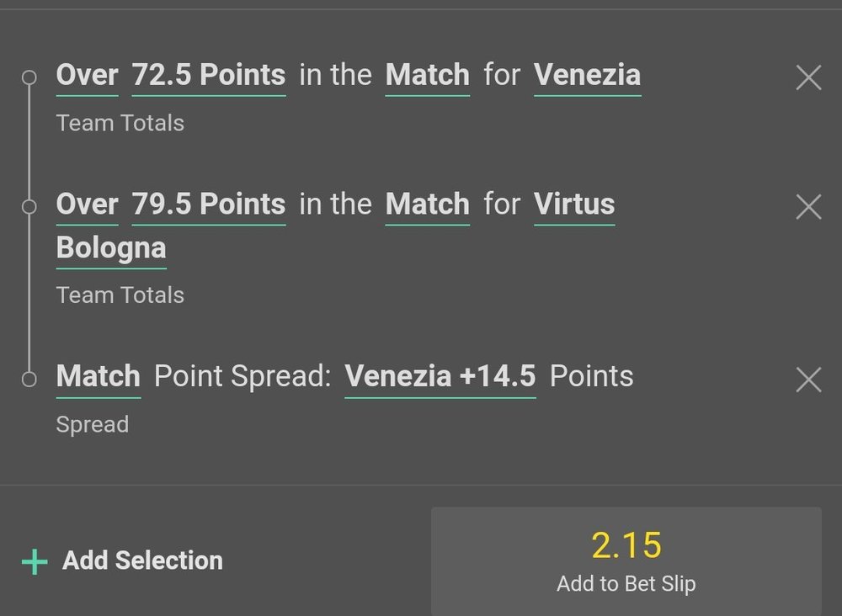Remove the Venezia Over 72.5 Points selection
The width and height of the screenshot is (842, 616).
pyautogui.click(x=808, y=78)
